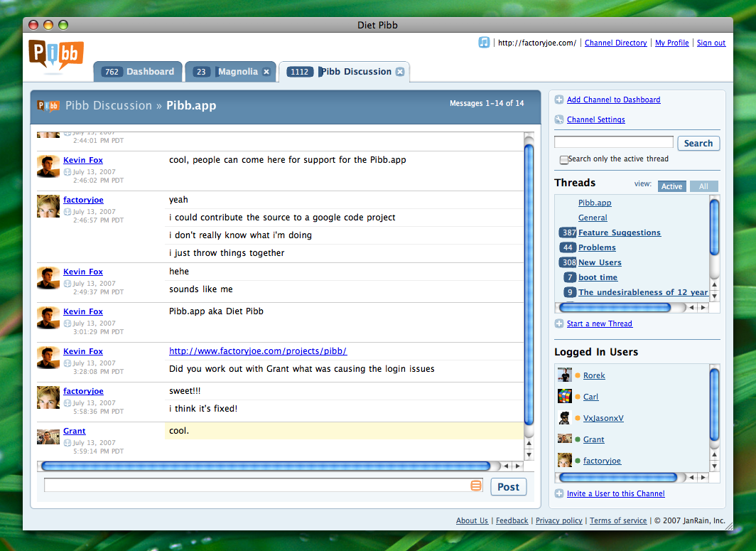The image size is (756, 551).
Task: Click Rorek username link
Action: 594,375
